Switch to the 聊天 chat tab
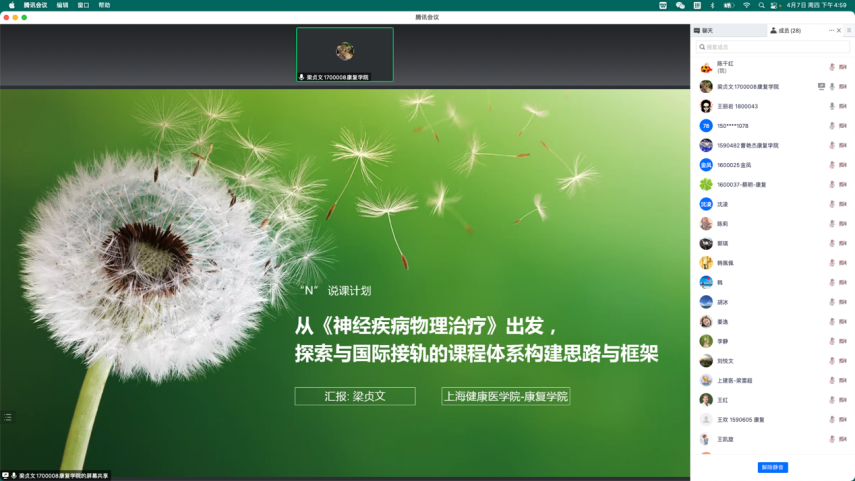Screen dimensions: 855x481 tap(705, 31)
